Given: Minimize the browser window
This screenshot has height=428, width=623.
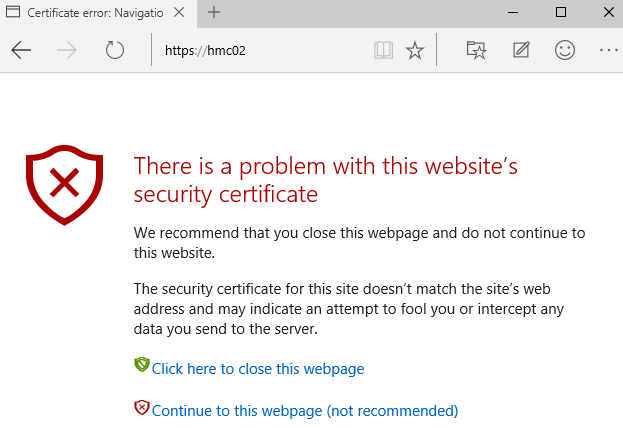Looking at the screenshot, I should (x=513, y=12).
